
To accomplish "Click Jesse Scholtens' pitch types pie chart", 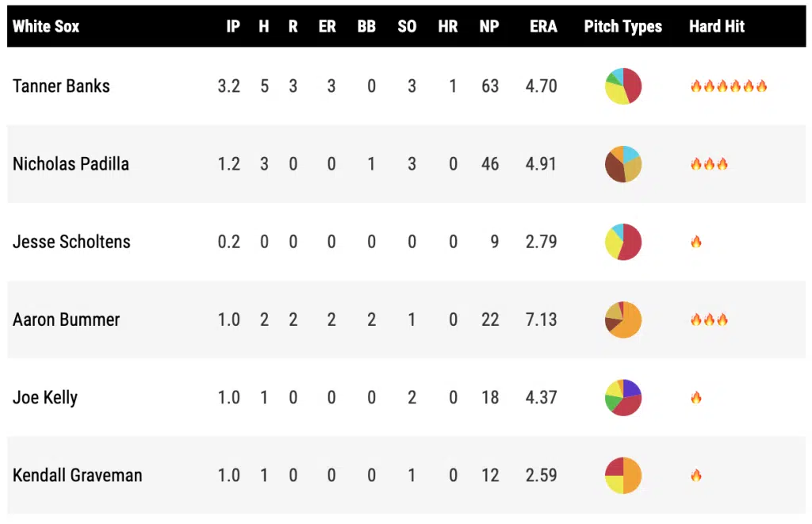I will (622, 242).
